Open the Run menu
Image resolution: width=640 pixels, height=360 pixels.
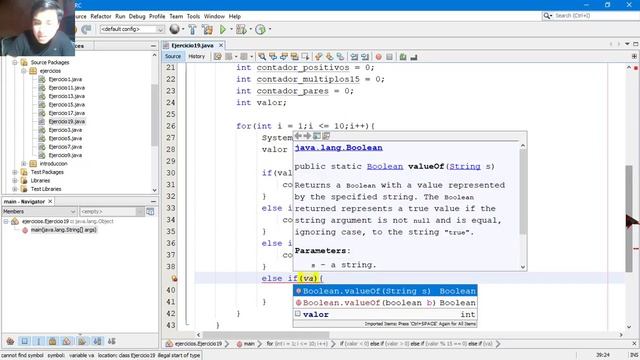(120, 16)
